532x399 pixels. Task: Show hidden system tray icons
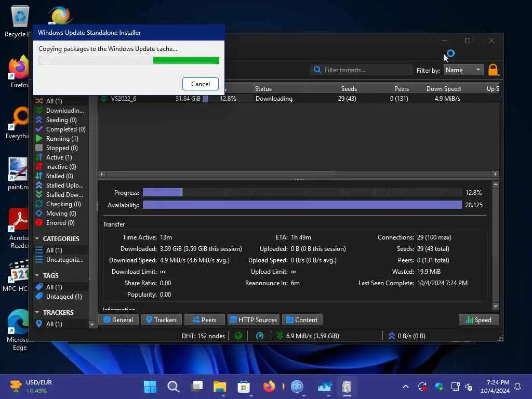[x=406, y=387]
